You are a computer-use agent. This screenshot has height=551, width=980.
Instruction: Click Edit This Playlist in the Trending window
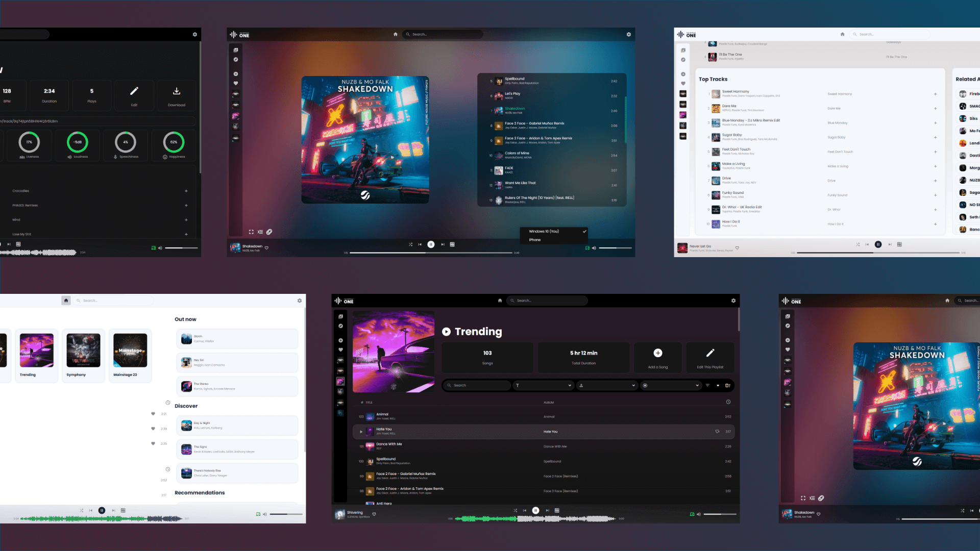[x=710, y=357]
